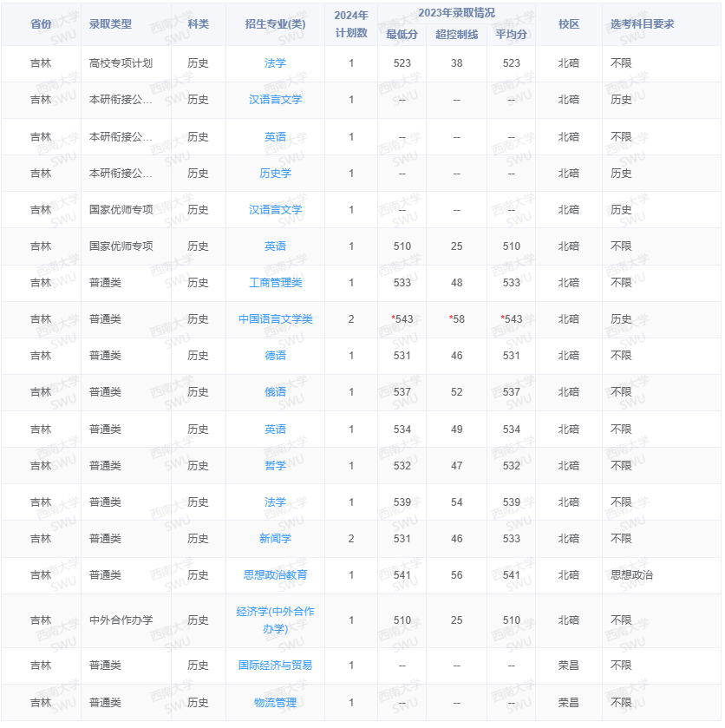The image size is (725, 728).
Task: Open the 工商管理类 major details
Action: pyautogui.click(x=275, y=282)
